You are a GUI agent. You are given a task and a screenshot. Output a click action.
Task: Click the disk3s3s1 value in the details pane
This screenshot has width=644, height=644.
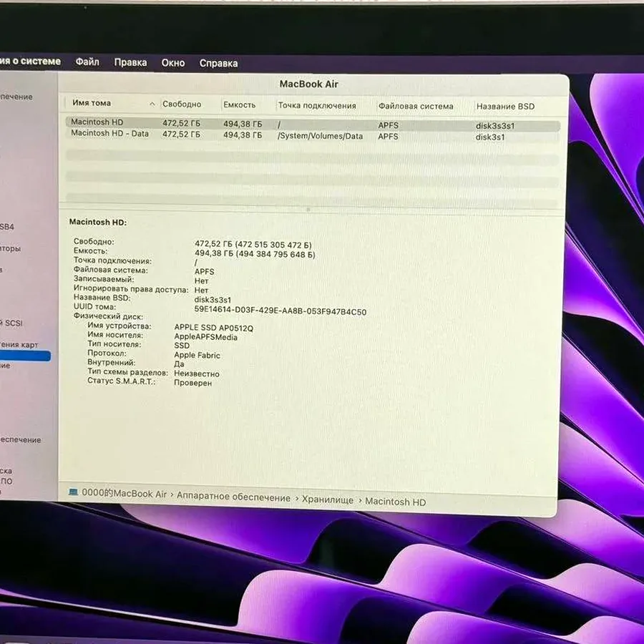coord(213,300)
